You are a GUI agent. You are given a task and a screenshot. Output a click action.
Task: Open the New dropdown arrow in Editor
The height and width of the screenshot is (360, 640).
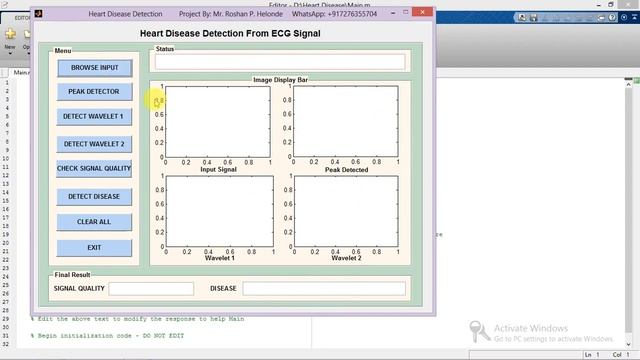10,53
